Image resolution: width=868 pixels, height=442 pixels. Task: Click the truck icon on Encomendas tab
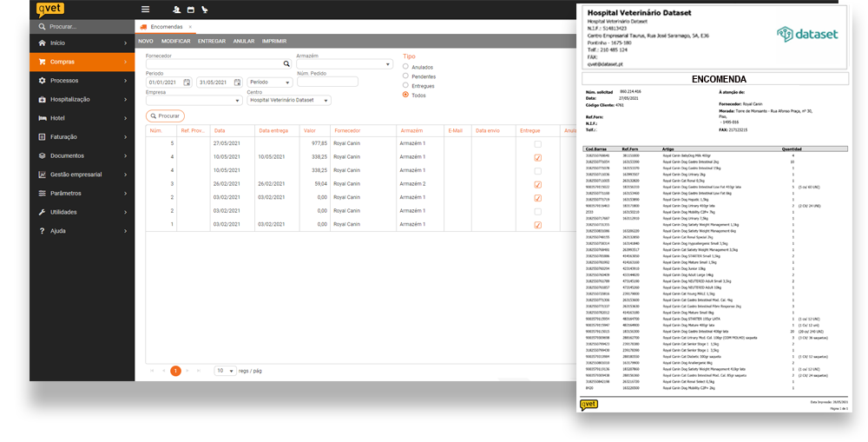(x=144, y=27)
